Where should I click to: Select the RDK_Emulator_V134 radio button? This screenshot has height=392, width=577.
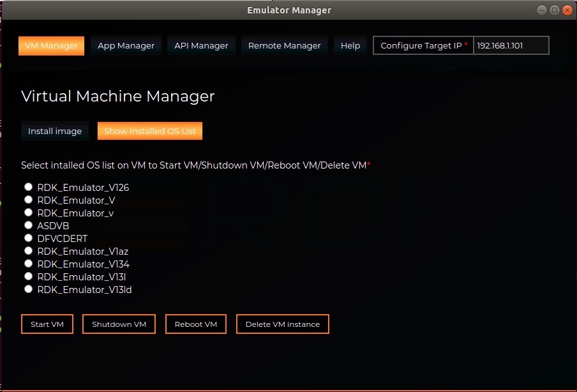click(x=28, y=264)
